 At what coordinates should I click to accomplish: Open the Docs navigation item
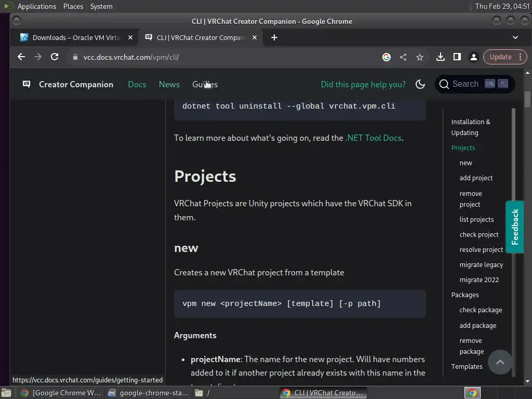(137, 85)
